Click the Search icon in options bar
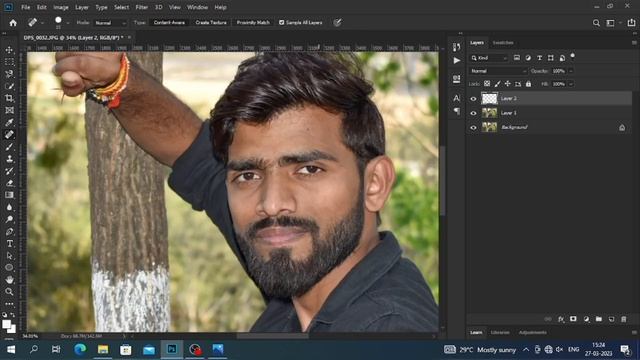This screenshot has width=640, height=360. pyautogui.click(x=596, y=23)
